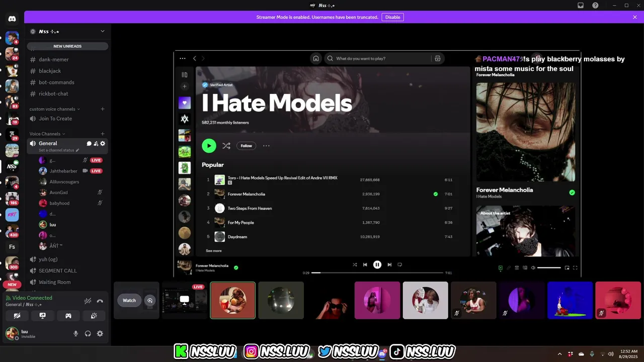Invite people to General voice channel

(96, 144)
